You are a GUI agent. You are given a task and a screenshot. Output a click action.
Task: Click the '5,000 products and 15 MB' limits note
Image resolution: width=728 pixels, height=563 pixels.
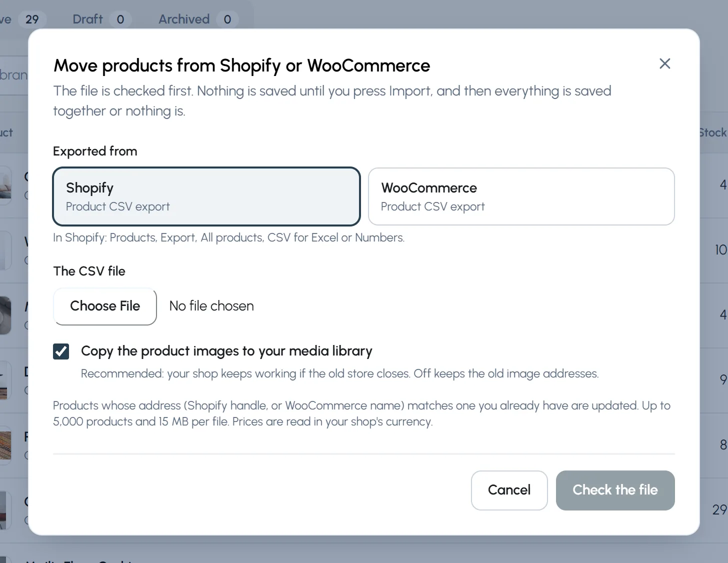click(361, 413)
